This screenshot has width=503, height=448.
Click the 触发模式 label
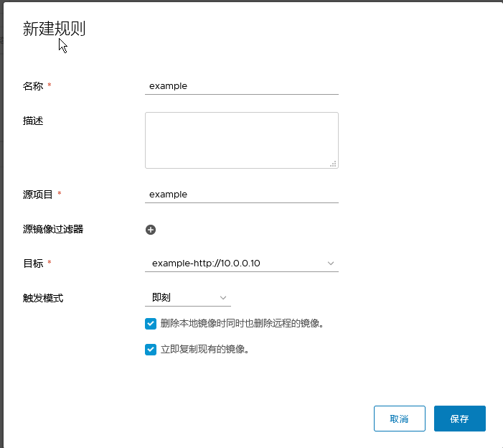pyautogui.click(x=43, y=298)
